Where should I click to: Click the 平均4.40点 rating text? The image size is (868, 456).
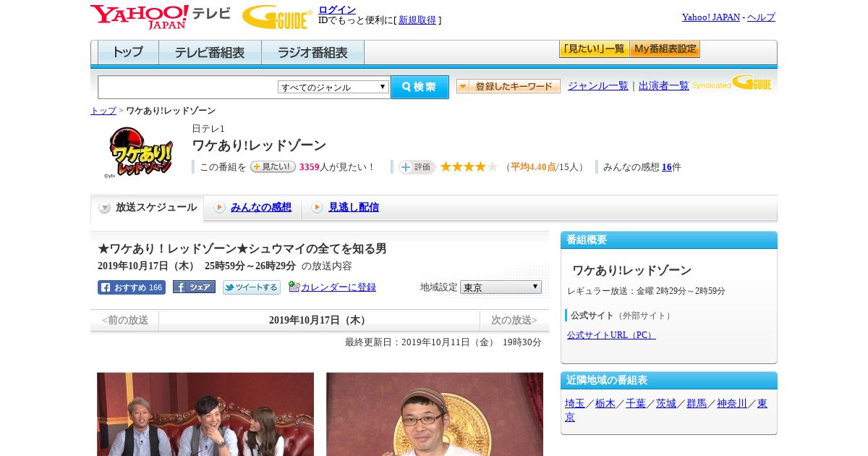(x=533, y=167)
